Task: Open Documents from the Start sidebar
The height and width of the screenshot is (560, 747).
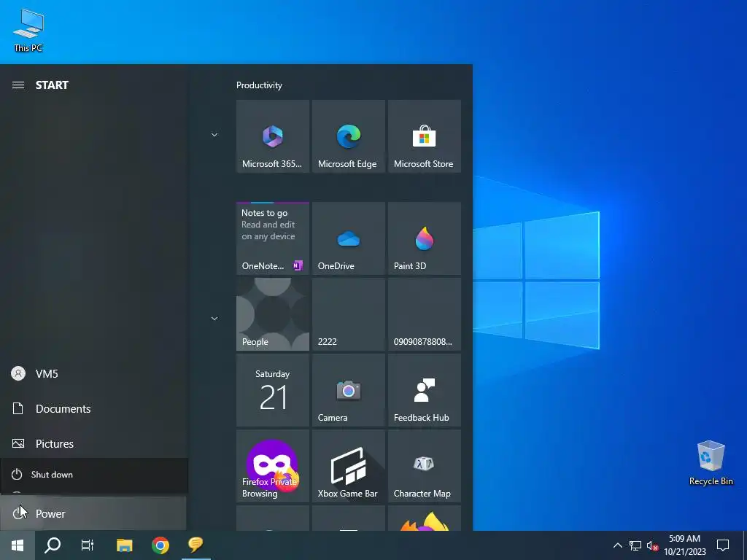Action: pyautogui.click(x=93, y=408)
